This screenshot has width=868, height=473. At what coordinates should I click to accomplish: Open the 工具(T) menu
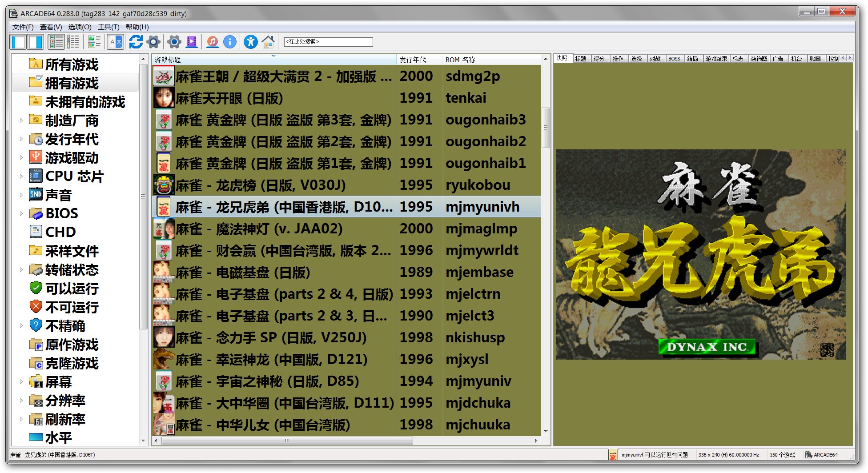click(x=108, y=27)
